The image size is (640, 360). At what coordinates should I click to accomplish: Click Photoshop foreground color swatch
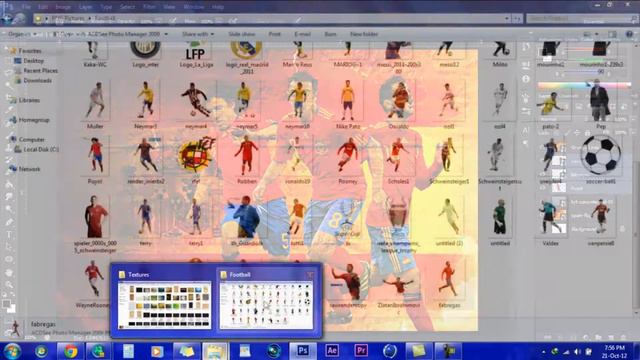[6, 304]
